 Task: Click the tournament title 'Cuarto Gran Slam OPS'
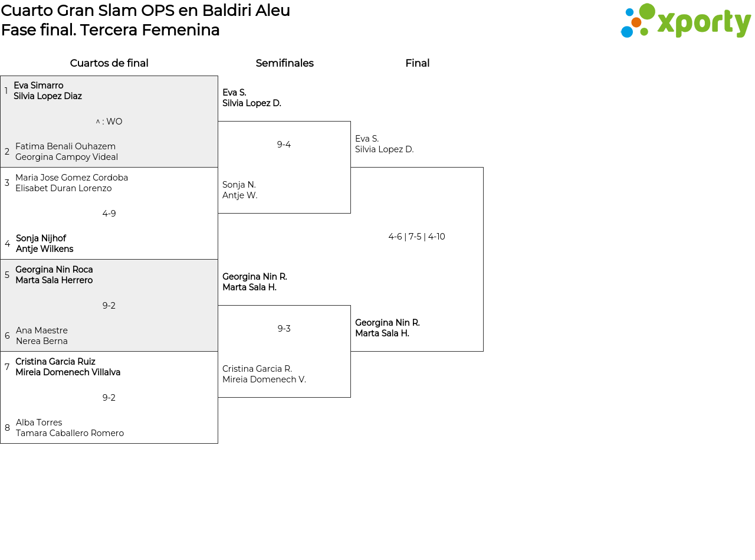tap(145, 11)
